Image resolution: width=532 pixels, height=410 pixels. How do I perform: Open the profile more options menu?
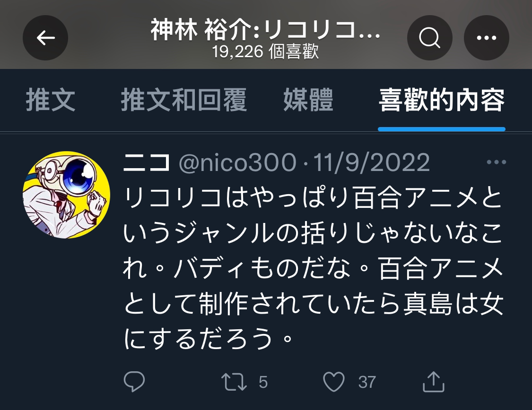pos(486,38)
